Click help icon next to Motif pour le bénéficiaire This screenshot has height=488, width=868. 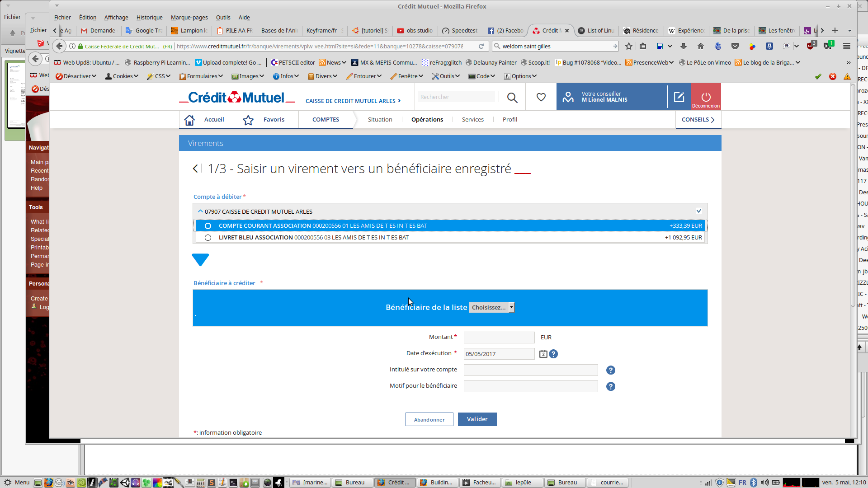point(610,386)
